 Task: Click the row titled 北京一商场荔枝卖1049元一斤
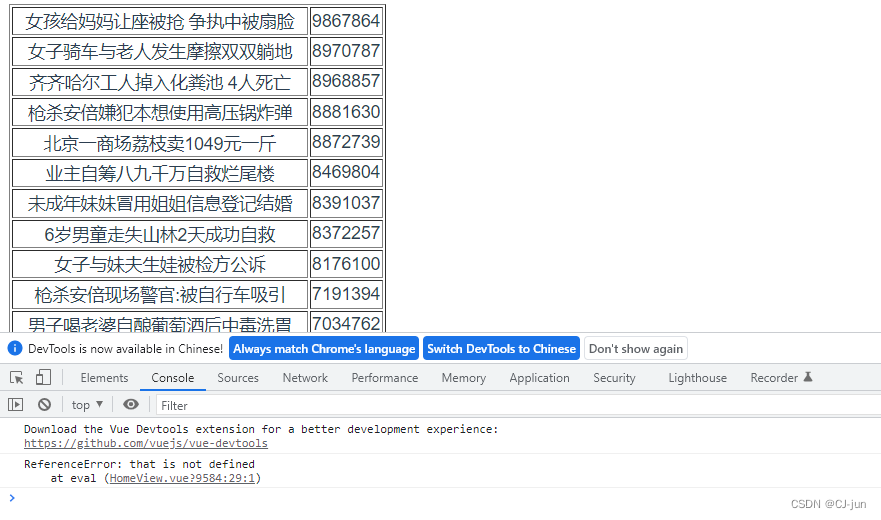coord(160,142)
